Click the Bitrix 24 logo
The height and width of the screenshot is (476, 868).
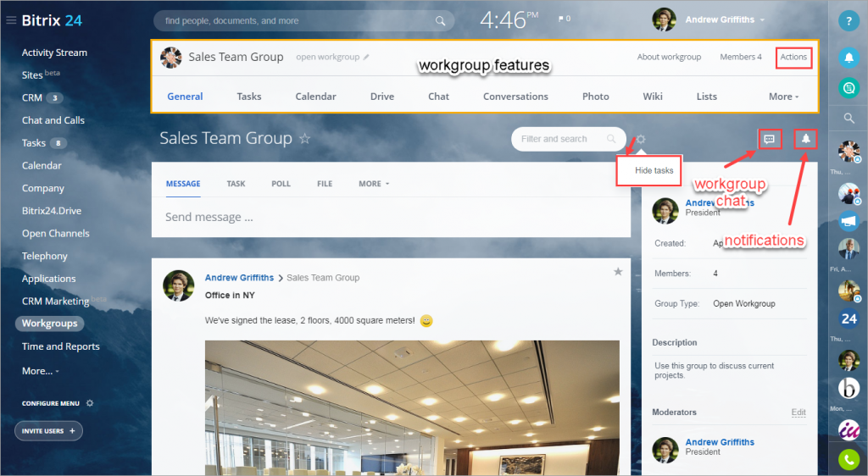coord(52,20)
